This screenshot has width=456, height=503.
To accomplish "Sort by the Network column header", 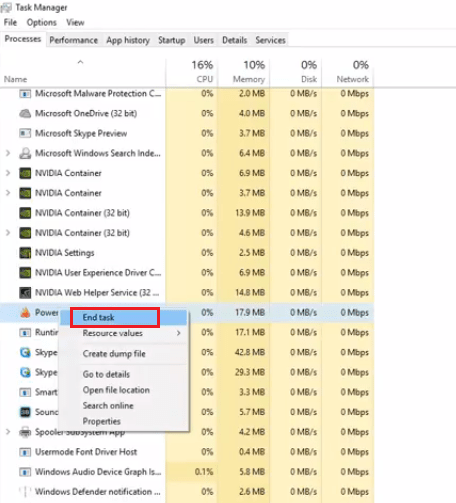I will tap(348, 73).
